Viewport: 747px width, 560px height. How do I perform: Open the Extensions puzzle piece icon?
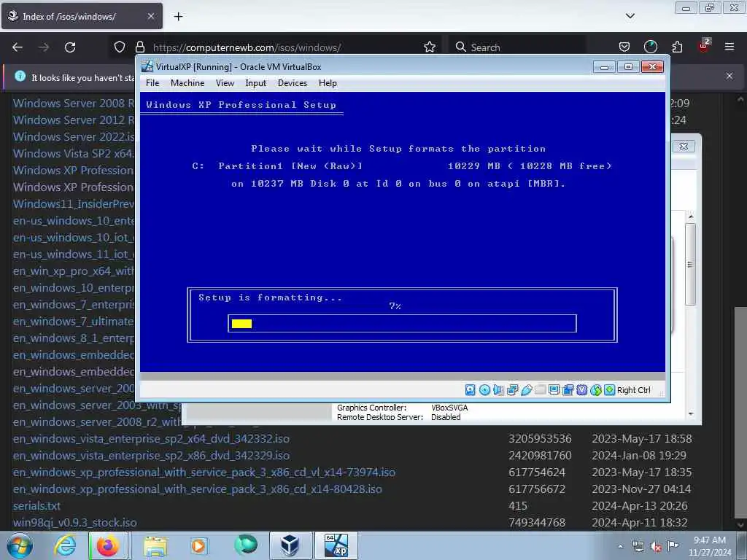coord(677,47)
